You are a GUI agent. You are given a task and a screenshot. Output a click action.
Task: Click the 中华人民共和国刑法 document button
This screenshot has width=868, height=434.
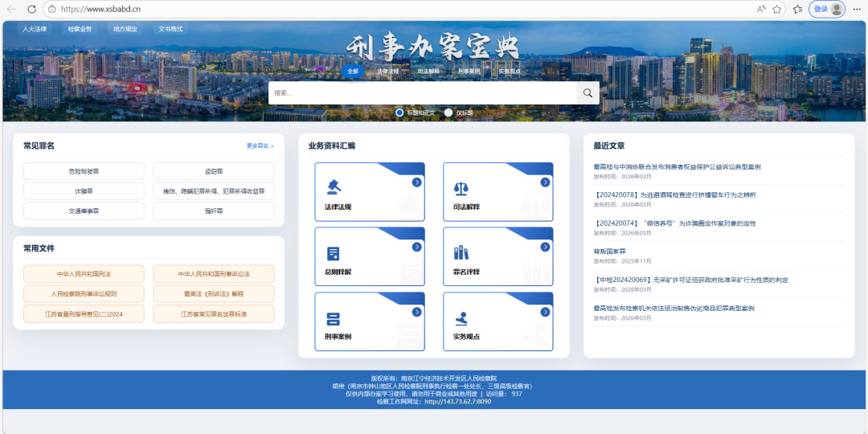tap(84, 274)
